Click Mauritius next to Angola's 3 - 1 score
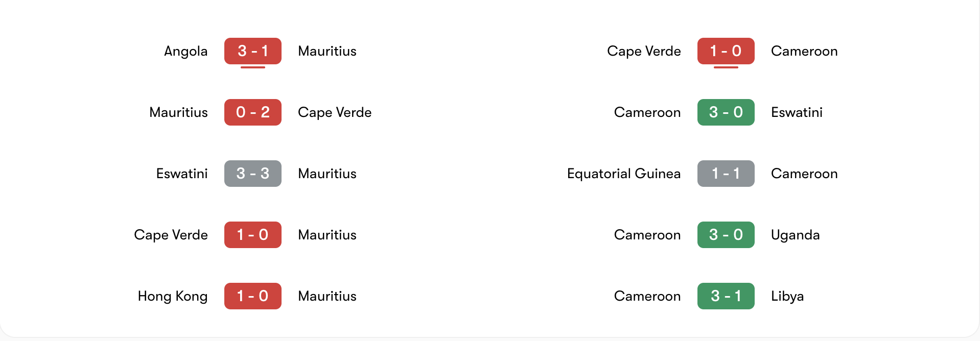 click(327, 52)
